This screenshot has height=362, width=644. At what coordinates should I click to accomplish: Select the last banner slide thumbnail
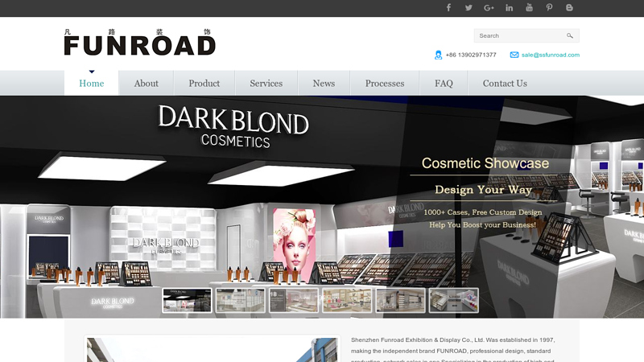pos(453,300)
